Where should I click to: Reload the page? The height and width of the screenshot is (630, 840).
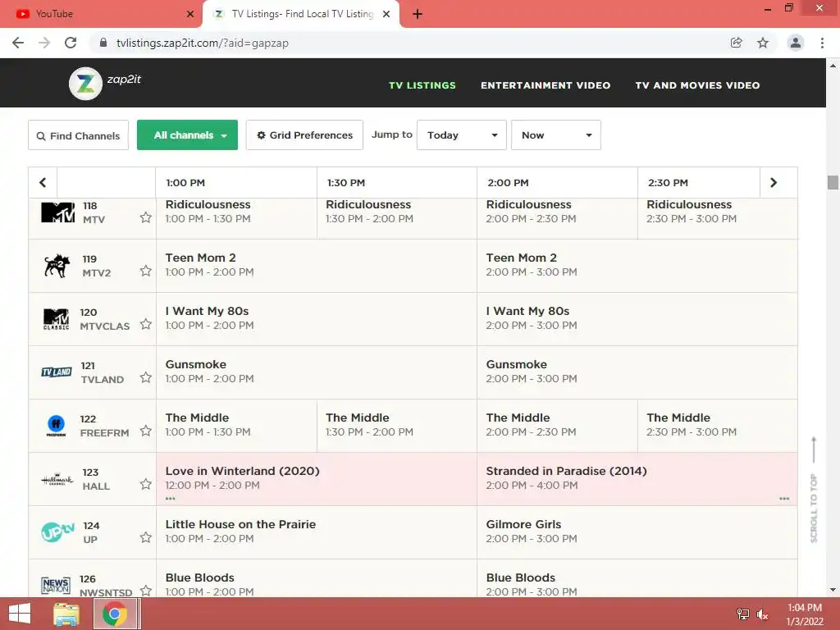pyautogui.click(x=71, y=43)
